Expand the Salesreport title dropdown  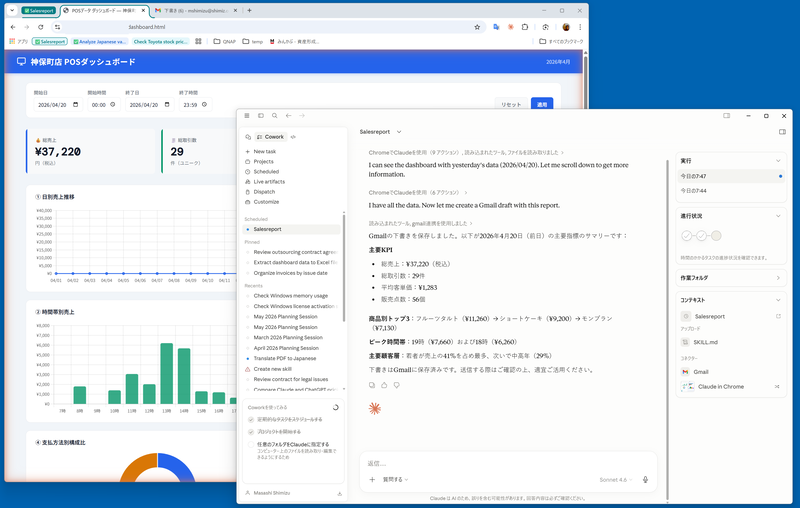coord(399,132)
